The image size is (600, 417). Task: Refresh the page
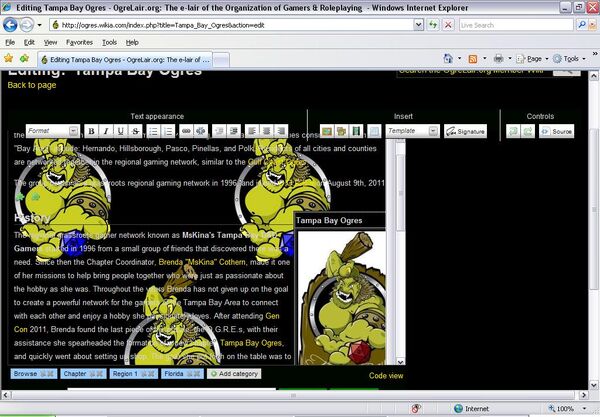[x=433, y=25]
